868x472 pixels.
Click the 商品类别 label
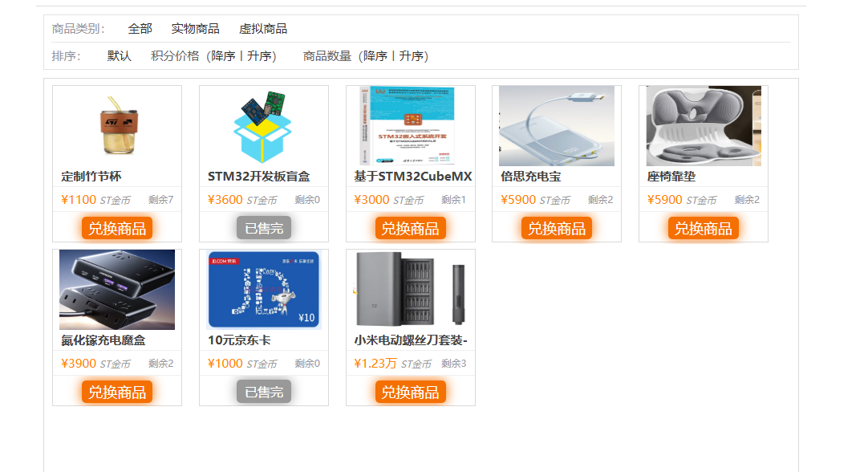(x=78, y=29)
